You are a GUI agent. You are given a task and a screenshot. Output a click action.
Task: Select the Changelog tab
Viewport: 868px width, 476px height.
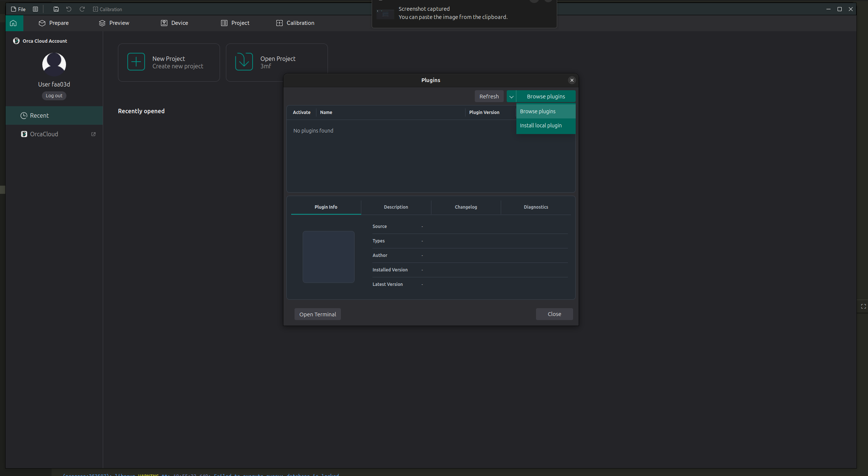(466, 207)
